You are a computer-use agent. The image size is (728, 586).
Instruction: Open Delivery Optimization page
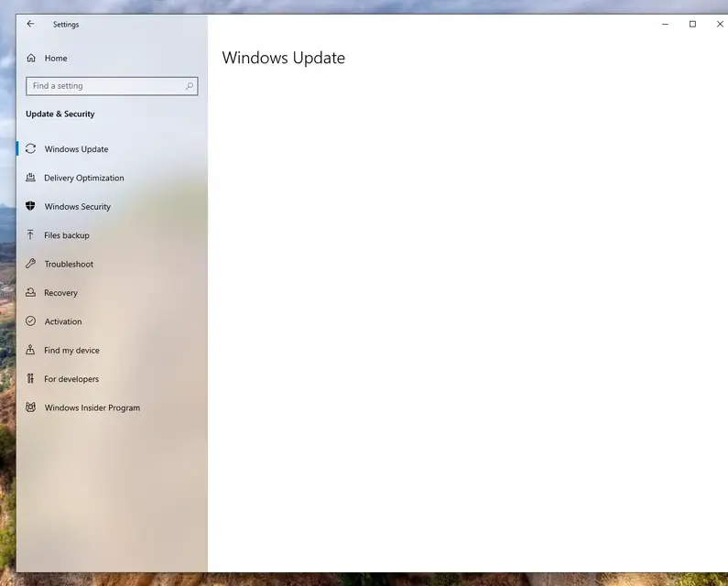84,178
